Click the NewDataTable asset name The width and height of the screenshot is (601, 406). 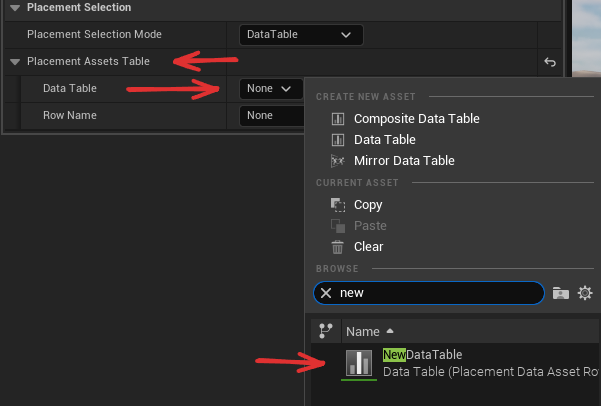(422, 355)
